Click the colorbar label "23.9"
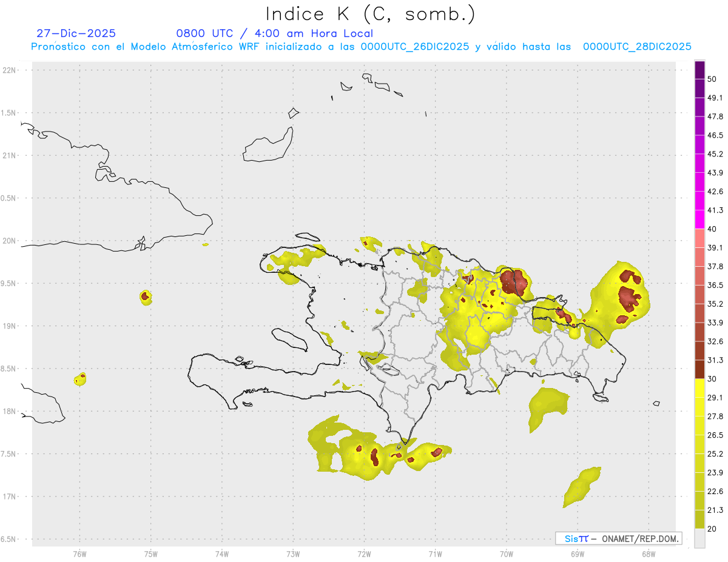Image resolution: width=728 pixels, height=562 pixels. (x=715, y=472)
